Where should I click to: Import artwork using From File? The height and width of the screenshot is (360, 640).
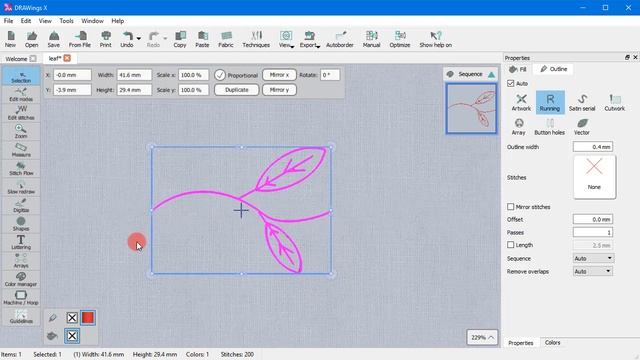click(x=80, y=39)
